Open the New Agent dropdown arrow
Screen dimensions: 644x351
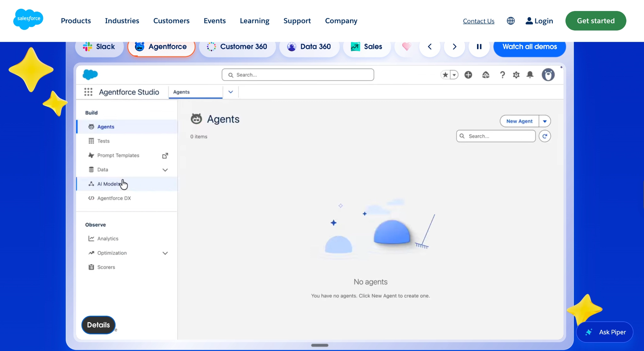545,121
